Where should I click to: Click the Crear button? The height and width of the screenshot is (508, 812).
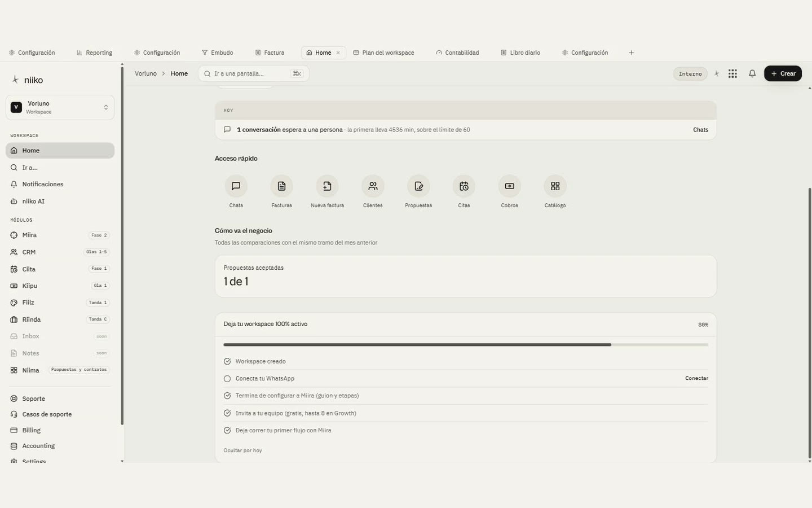(783, 73)
